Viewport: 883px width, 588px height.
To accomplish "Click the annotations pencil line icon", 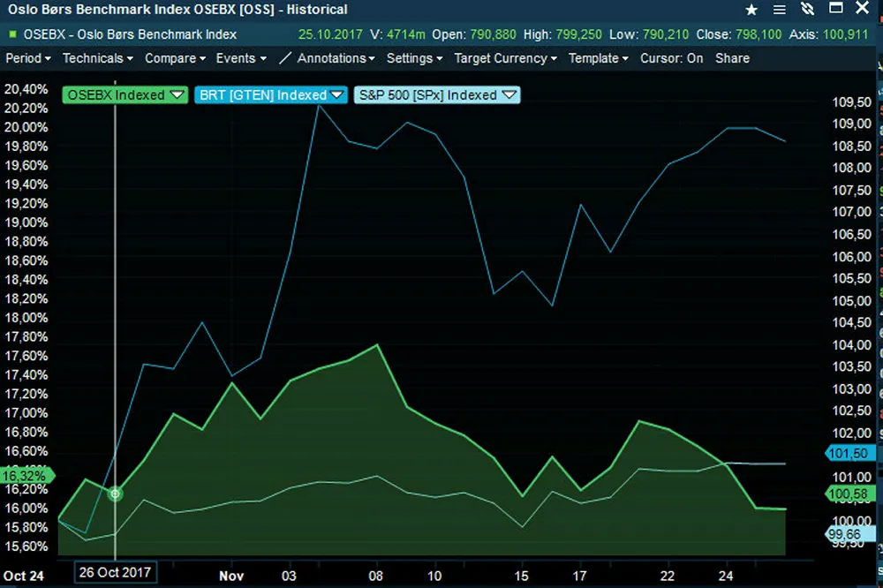I will click(x=284, y=58).
